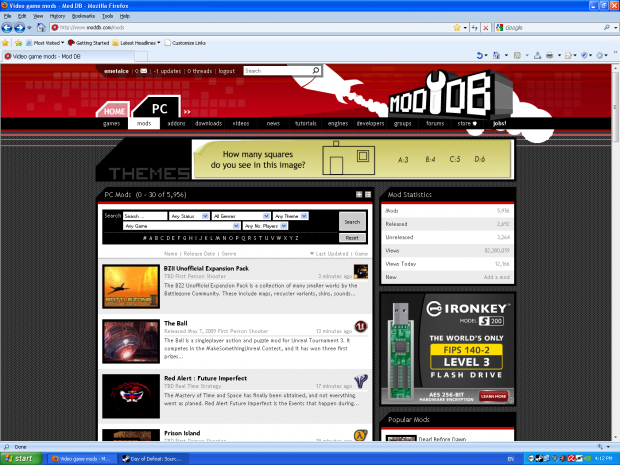Image resolution: width=620 pixels, height=465 pixels.
Task: Open the Any Theme dropdown
Action: coord(290,216)
